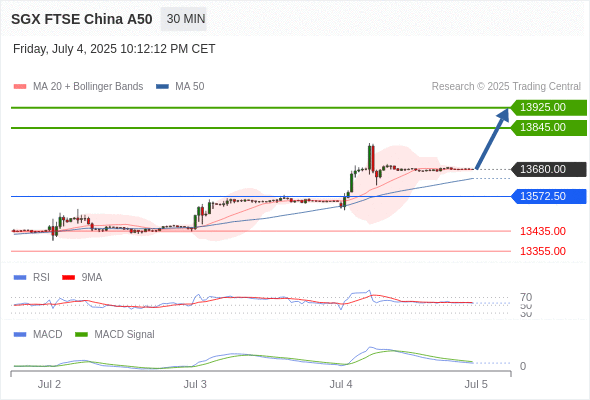
Task: Click the MA 20 + Bollinger Bands legend label
Action: point(88,87)
